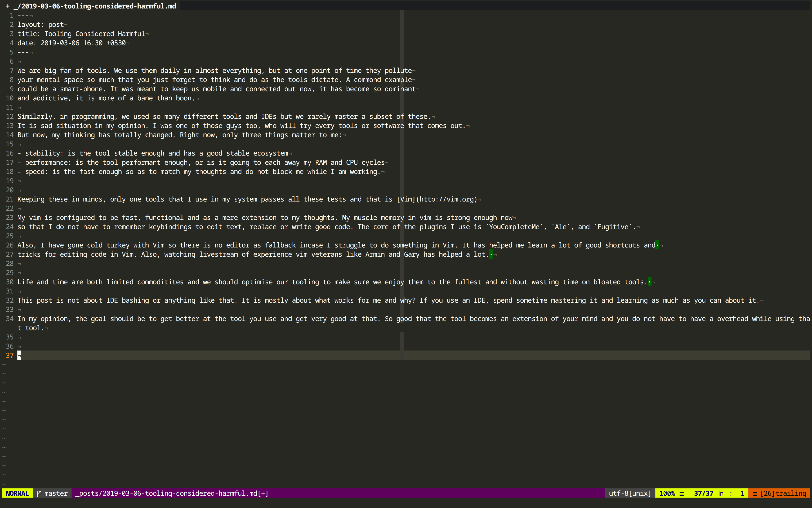Viewport: 812px width, 508px height.
Task: Click the word 'stability:' in the list
Action: [44, 153]
